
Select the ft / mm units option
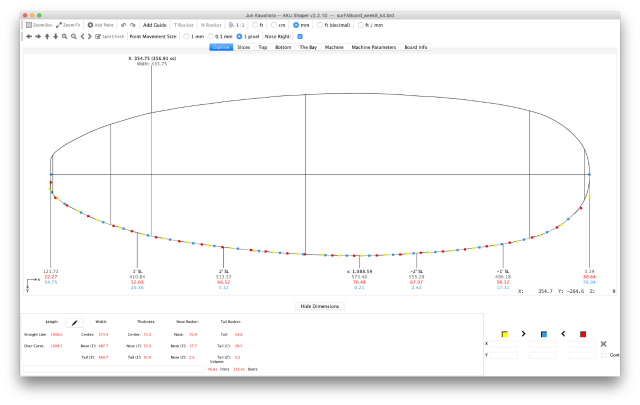tap(360, 25)
